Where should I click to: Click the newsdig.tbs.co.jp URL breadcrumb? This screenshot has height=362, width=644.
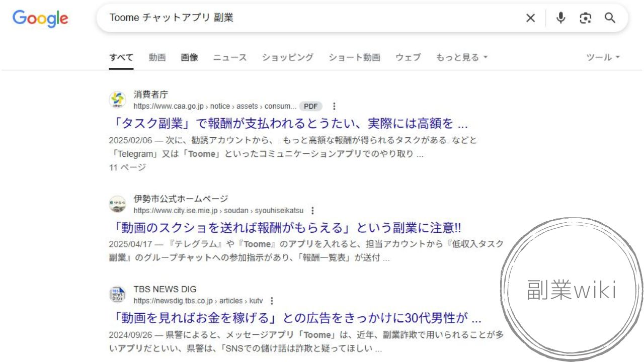pos(198,301)
